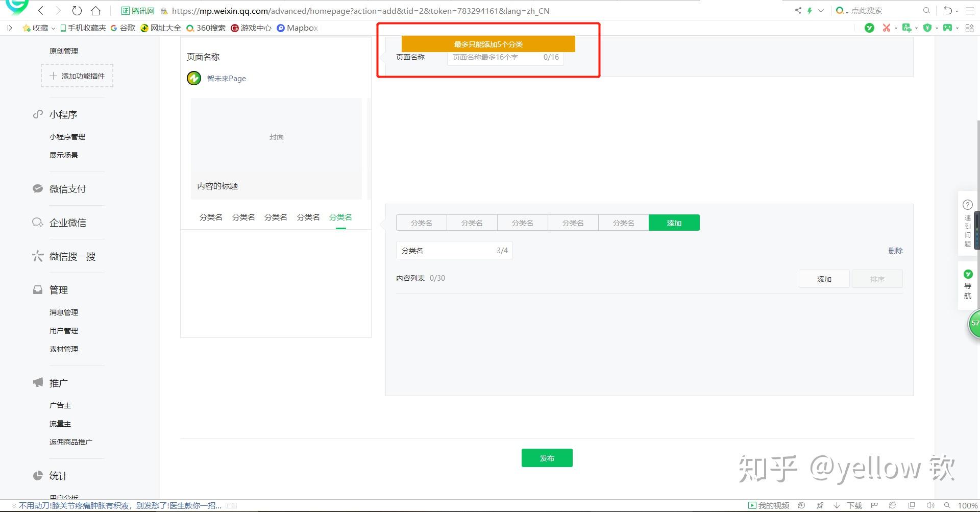This screenshot has width=980, height=512.
Task: Open '返佣商品推广' in sidebar
Action: click(x=71, y=442)
